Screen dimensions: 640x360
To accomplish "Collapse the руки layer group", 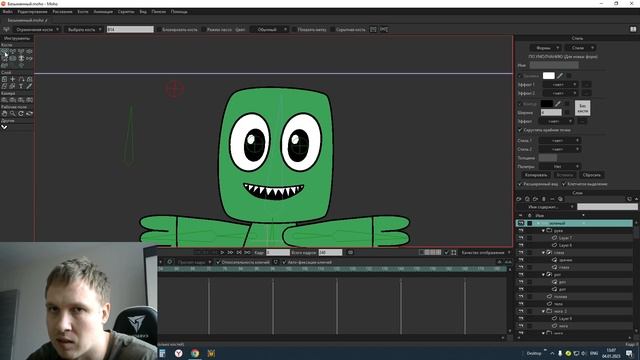I will (543, 231).
